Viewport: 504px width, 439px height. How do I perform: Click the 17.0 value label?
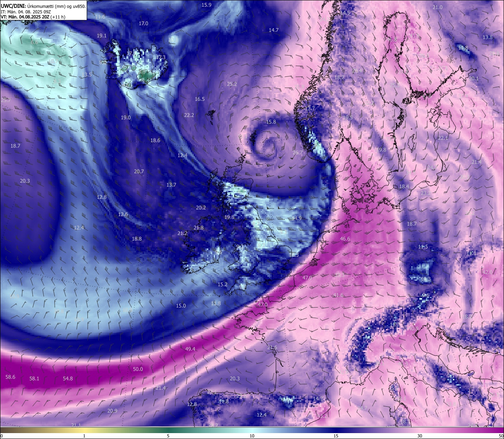(x=143, y=23)
